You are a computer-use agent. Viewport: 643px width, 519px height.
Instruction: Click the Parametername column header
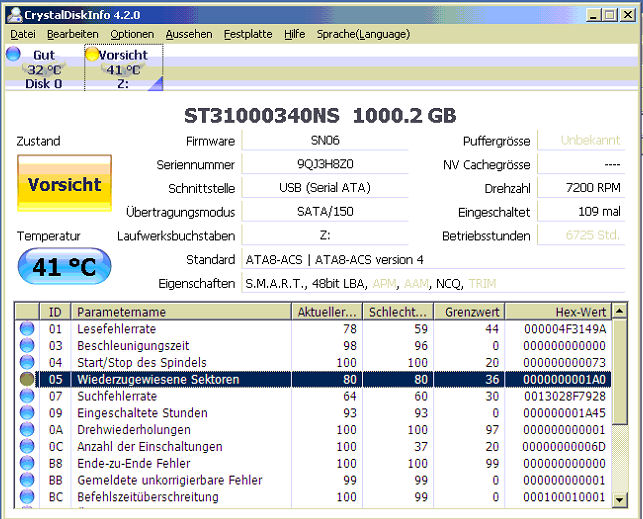click(181, 312)
